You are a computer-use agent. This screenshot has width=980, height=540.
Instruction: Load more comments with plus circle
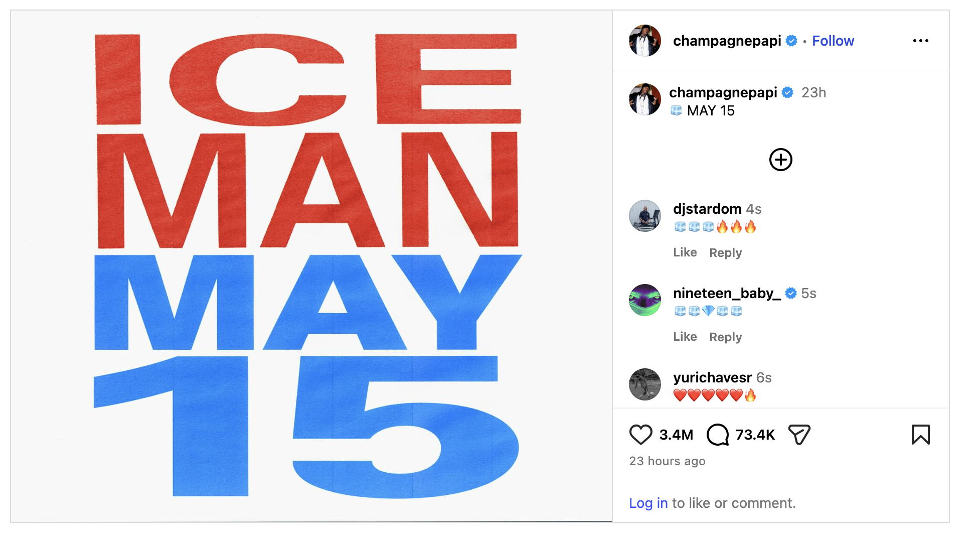(x=780, y=160)
